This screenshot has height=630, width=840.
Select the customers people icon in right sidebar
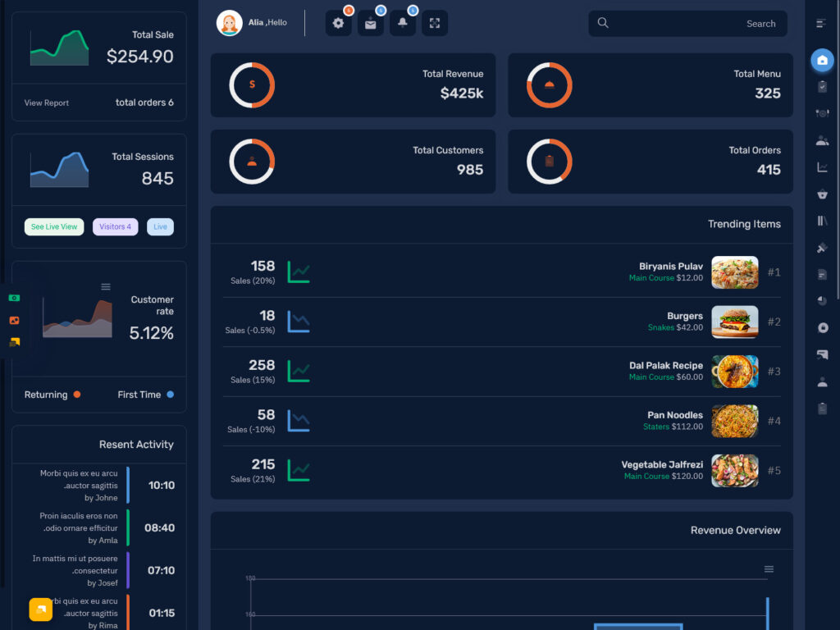pyautogui.click(x=822, y=139)
